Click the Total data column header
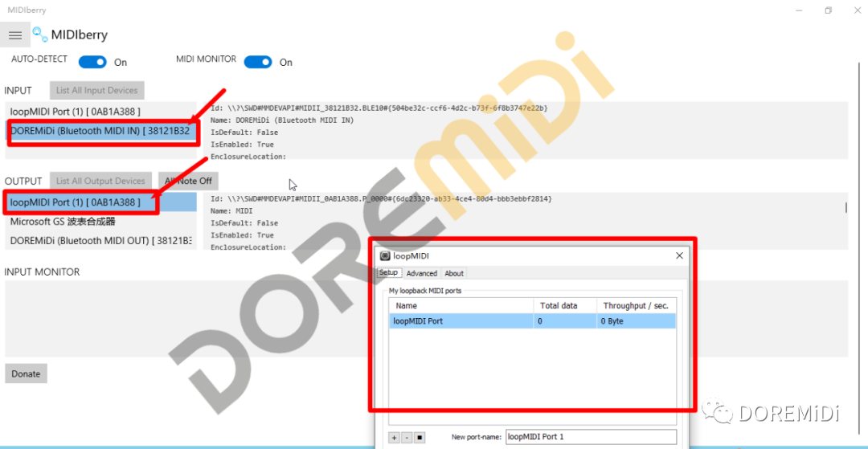The height and width of the screenshot is (449, 868). pyautogui.click(x=565, y=306)
